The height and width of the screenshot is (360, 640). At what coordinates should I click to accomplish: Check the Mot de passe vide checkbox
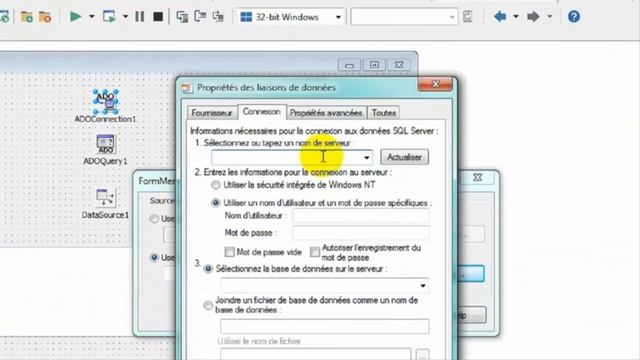click(x=229, y=252)
